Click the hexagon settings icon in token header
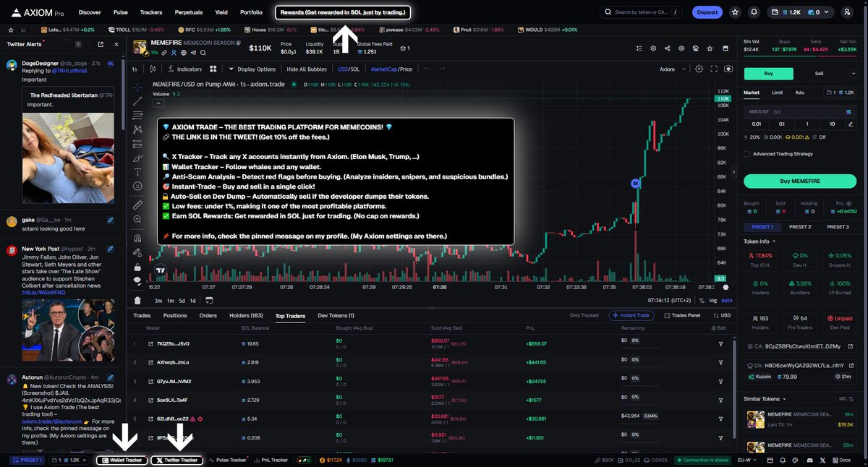 click(653, 48)
